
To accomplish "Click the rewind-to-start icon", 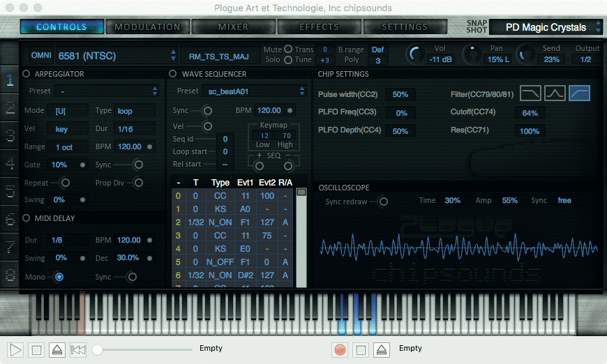I will tap(78, 349).
